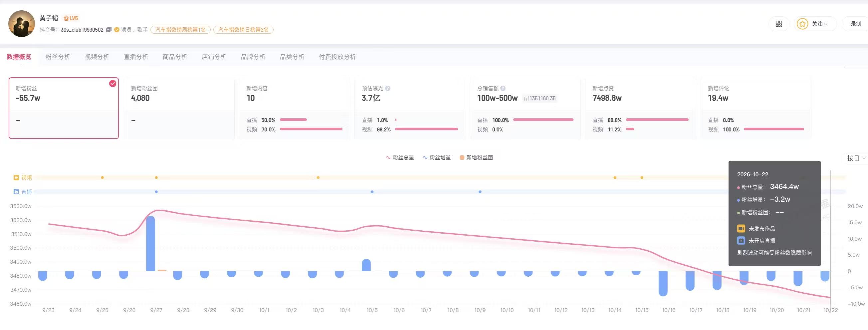868x330 pixels.
Task: Click the profile avatar thumbnail
Action: point(22,24)
